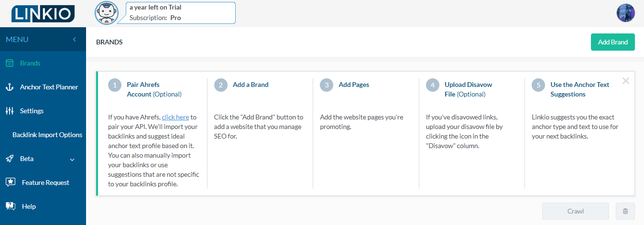Open Anchor Text Planner menu item
Viewport: 644px width, 225px height.
point(49,87)
